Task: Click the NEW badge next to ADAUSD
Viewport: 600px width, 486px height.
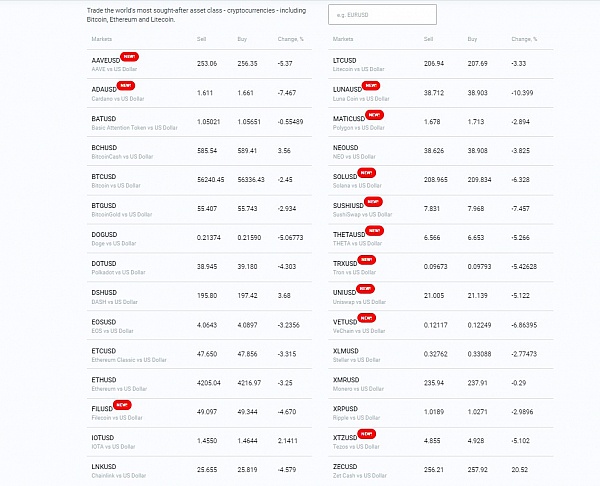Action: pyautogui.click(x=127, y=86)
